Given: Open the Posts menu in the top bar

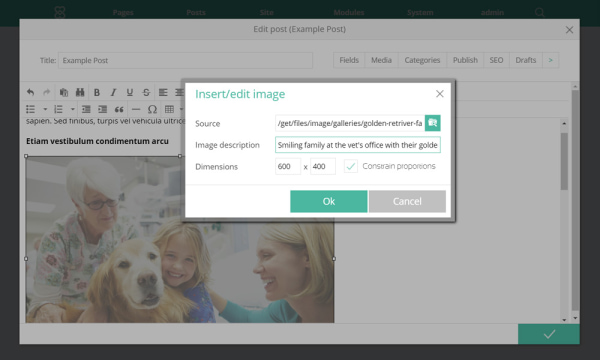Looking at the screenshot, I should click(196, 13).
